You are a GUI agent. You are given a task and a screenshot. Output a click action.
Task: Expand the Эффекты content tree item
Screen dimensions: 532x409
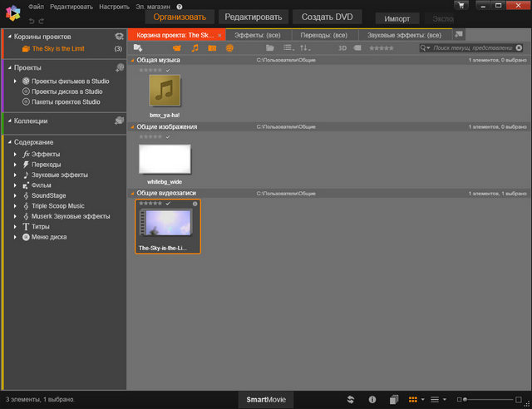tap(15, 154)
